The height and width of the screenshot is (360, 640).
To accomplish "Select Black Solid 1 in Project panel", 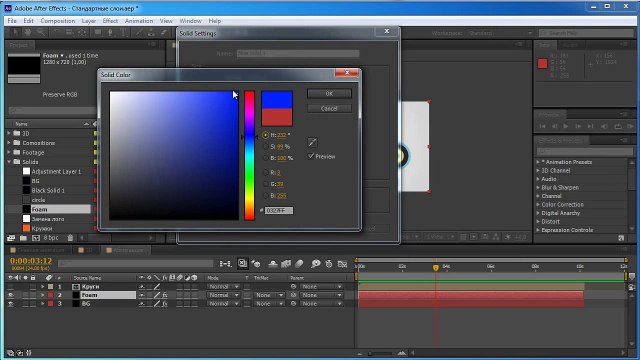I will point(48,190).
